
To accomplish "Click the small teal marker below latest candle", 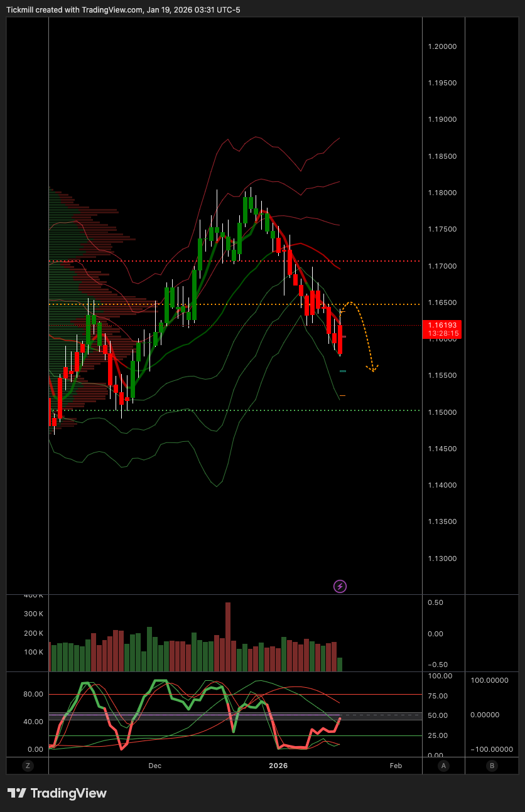I will (x=342, y=371).
